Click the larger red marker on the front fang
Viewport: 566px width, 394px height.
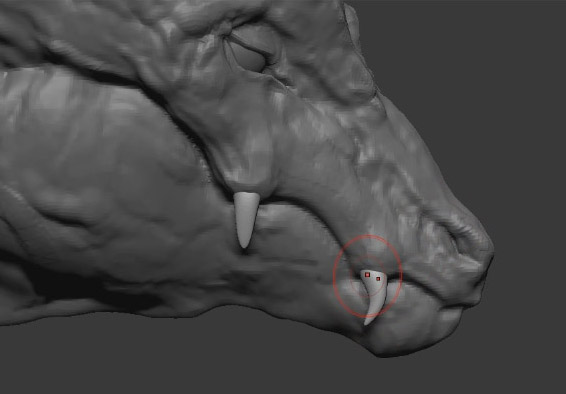[x=367, y=275]
